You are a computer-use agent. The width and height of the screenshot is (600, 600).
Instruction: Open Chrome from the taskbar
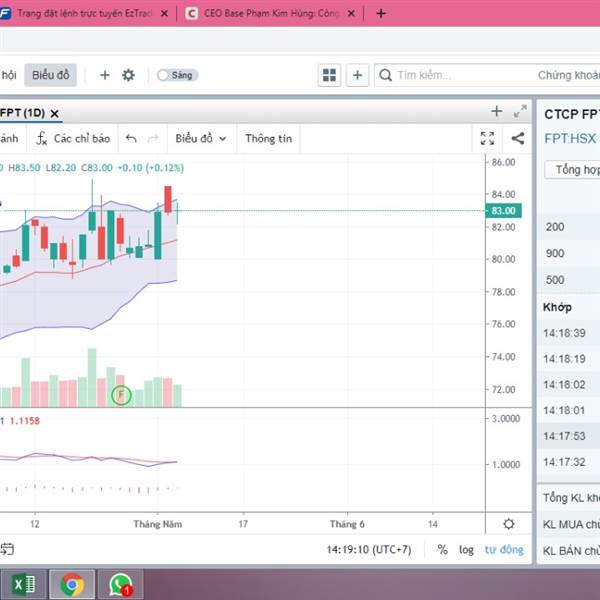pos(72,585)
